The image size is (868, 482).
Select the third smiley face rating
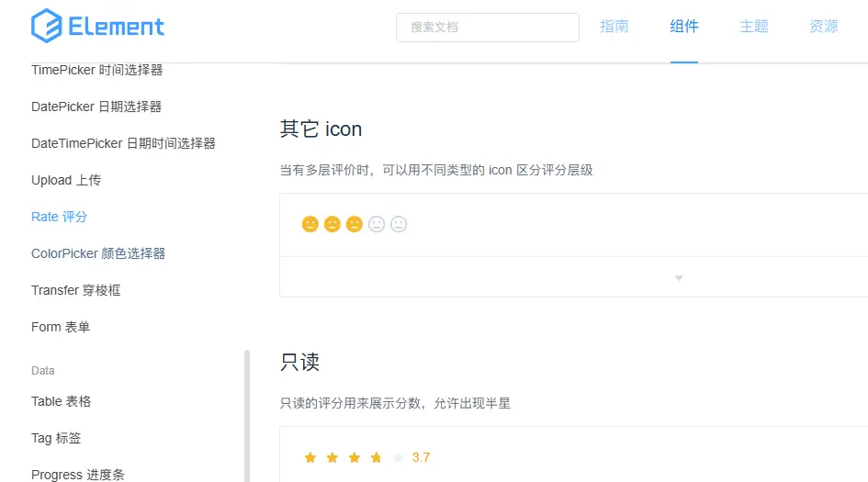(x=355, y=224)
